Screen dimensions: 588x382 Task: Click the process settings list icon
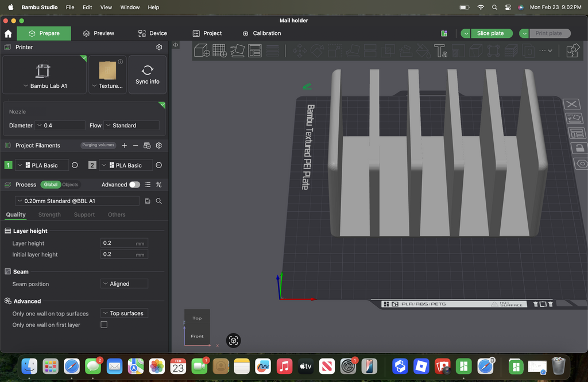(148, 185)
